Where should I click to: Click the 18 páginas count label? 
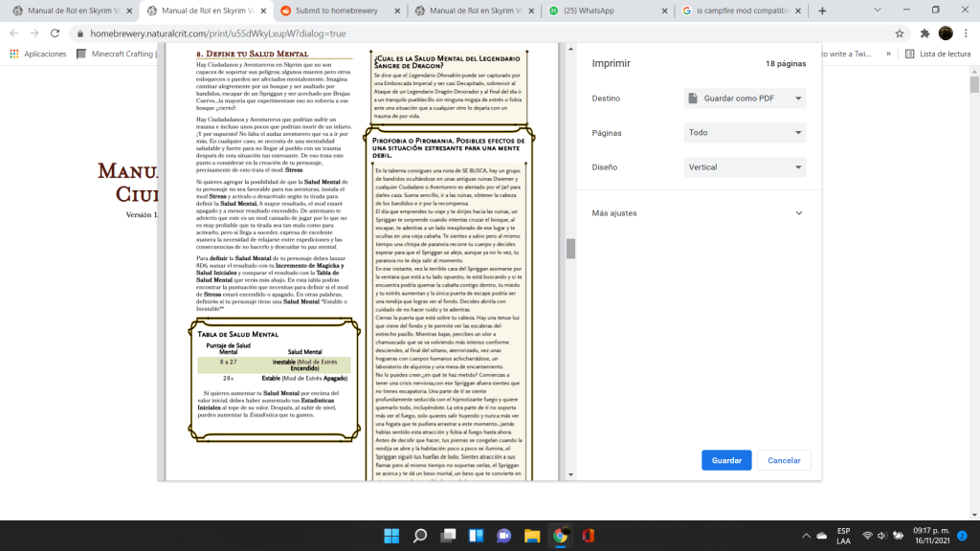[x=786, y=64]
